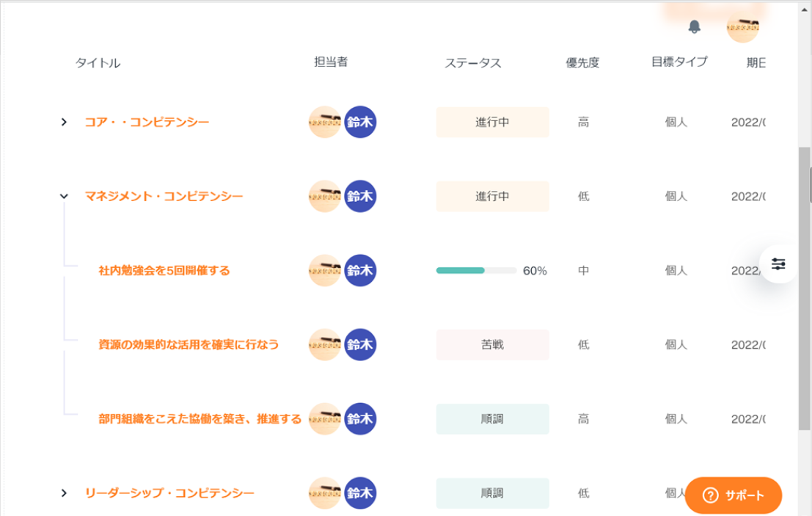Click 鈴木 avatar on リーダーシップ・コンピテンシー row

(x=360, y=493)
